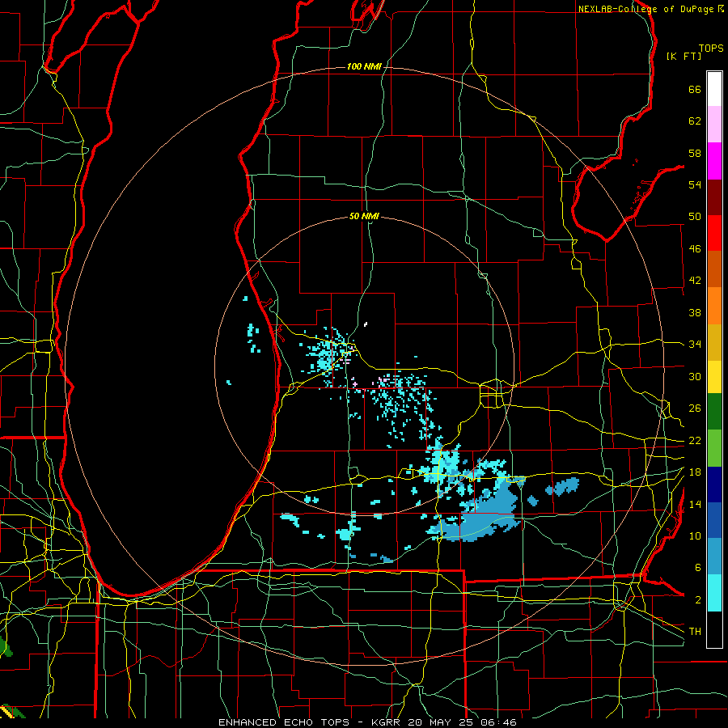728x728 pixels.
Task: Click the light pink legend swatch
Action: point(714,124)
